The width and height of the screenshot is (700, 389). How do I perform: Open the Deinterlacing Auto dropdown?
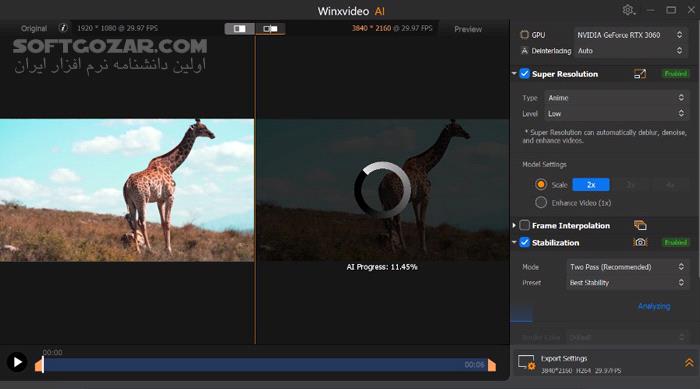630,51
